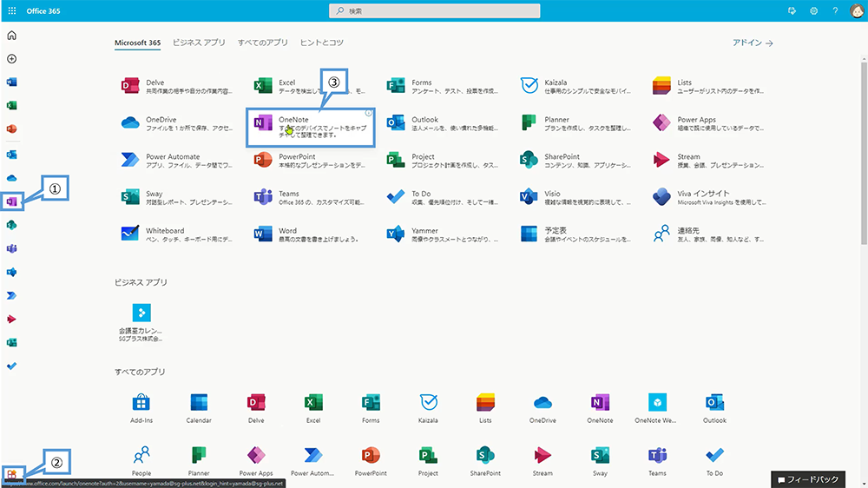
Task: Go to Home in the left sidebar
Action: 11,36
